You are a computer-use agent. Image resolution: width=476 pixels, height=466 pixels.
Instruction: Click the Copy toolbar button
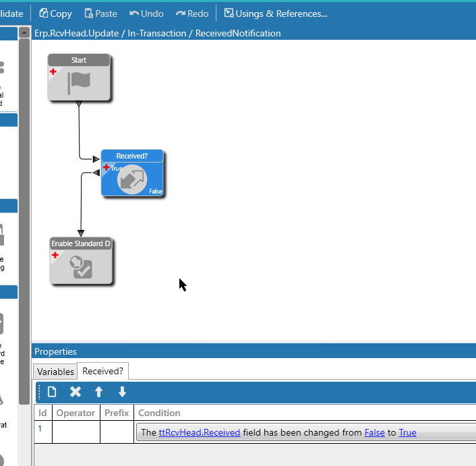click(x=55, y=13)
